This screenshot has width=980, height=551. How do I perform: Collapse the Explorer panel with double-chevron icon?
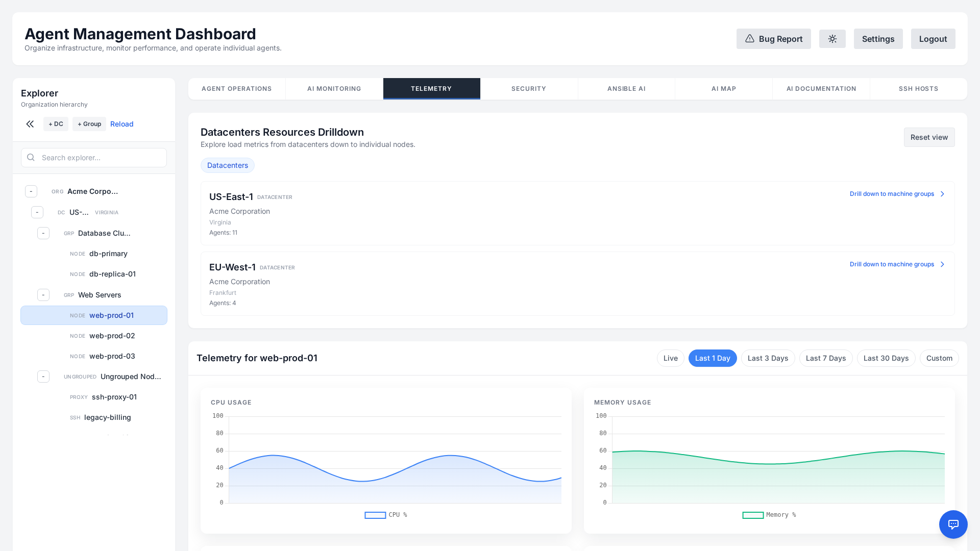pyautogui.click(x=30, y=124)
